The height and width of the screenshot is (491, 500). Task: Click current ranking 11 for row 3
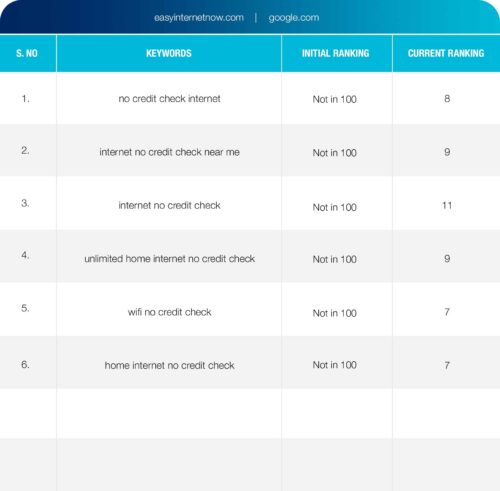point(447,205)
